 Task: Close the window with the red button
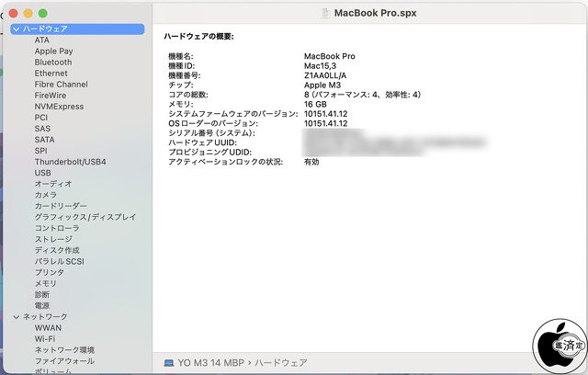click(x=14, y=14)
